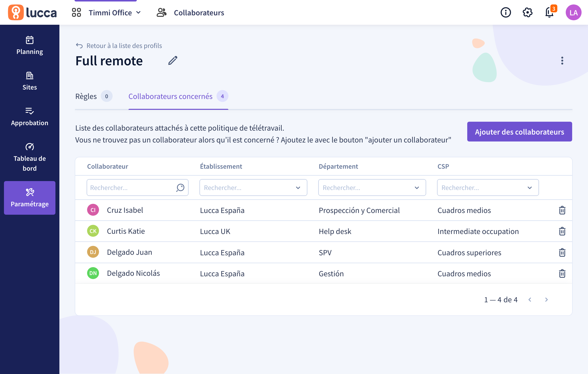Click the Département column header
Viewport: 588px width, 374px height.
click(338, 166)
